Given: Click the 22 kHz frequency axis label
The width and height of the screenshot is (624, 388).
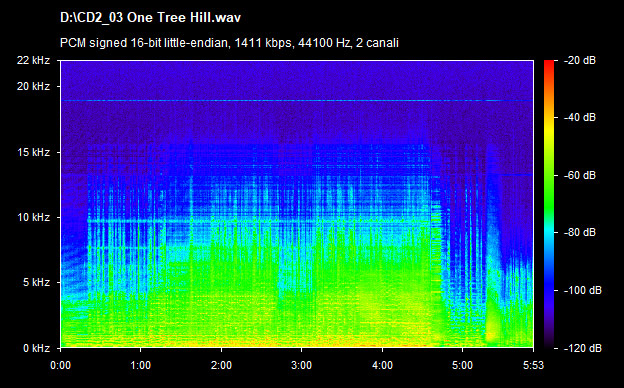Looking at the screenshot, I should point(33,60).
